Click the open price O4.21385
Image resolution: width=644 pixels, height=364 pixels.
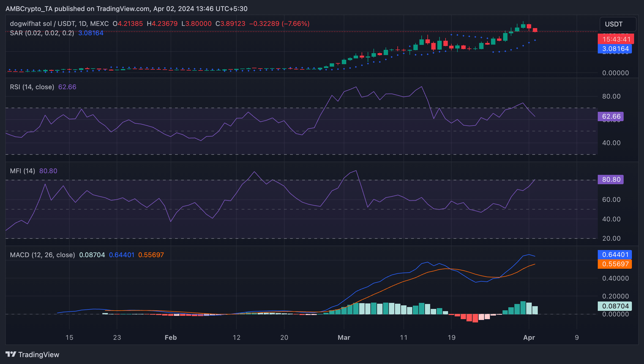tap(128, 24)
